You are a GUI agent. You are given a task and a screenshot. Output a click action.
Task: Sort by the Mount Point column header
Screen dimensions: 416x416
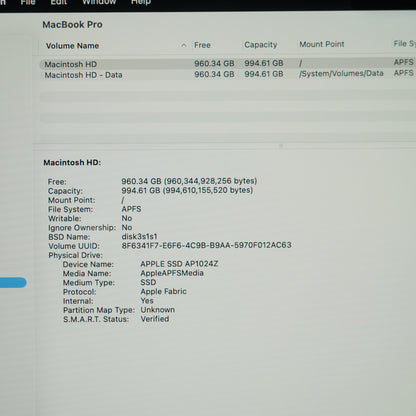click(322, 44)
